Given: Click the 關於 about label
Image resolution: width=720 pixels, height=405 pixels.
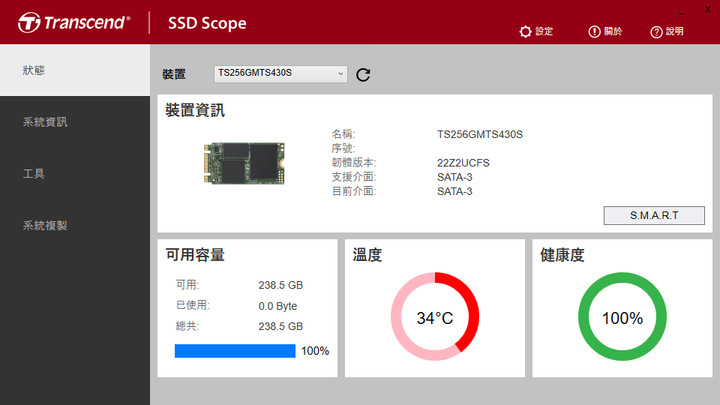Looking at the screenshot, I should pos(613,31).
